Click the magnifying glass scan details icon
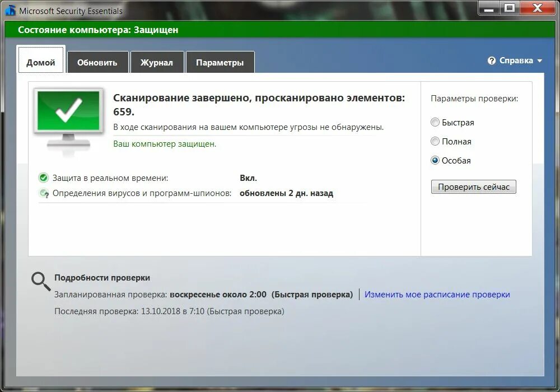Image resolution: width=560 pixels, height=392 pixels. 41,281
